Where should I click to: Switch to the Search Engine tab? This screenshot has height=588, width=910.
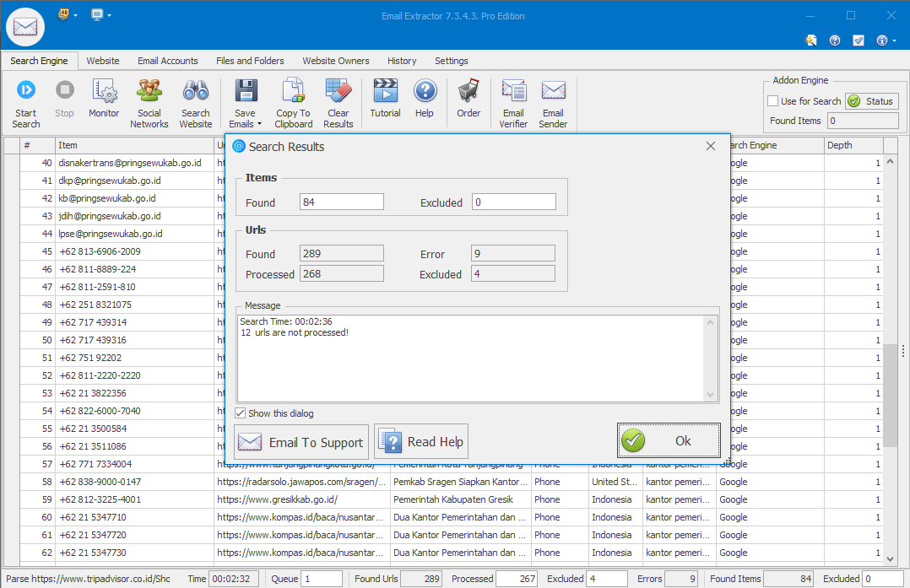pyautogui.click(x=39, y=60)
